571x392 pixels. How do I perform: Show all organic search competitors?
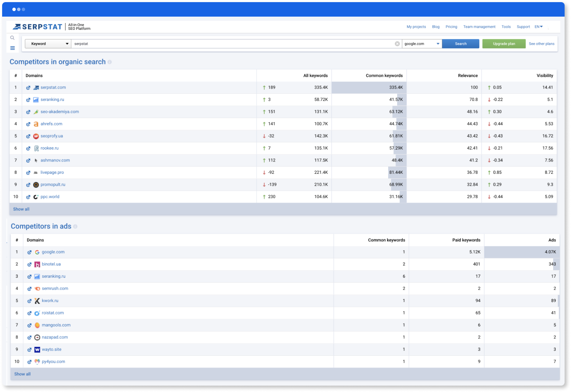(21, 209)
